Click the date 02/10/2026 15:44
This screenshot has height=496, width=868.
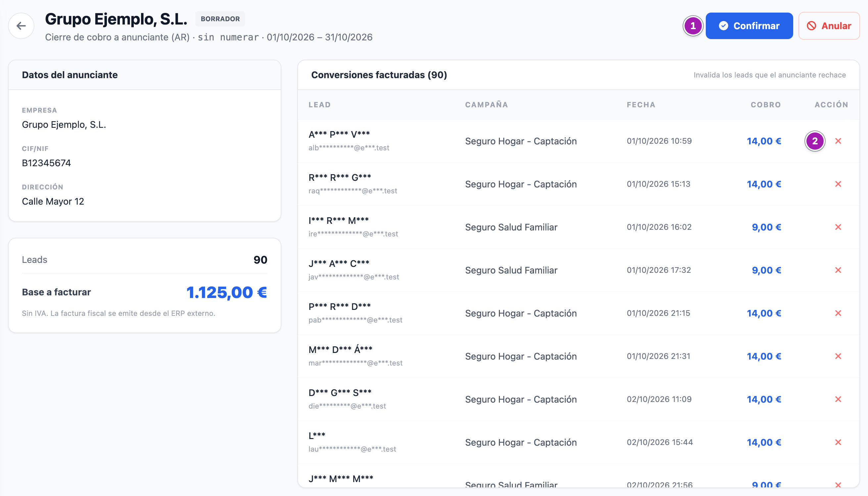click(x=659, y=442)
